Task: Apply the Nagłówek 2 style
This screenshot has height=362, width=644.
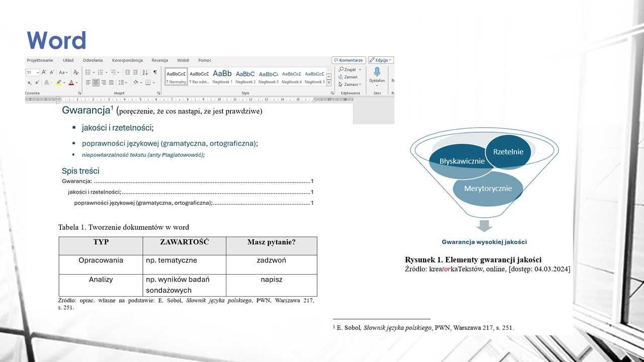Action: [x=246, y=77]
